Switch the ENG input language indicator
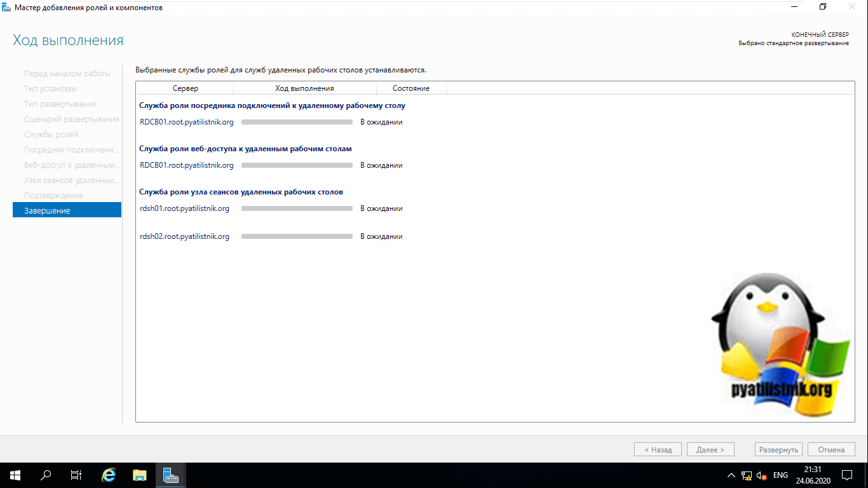868x488 pixels. [x=780, y=475]
